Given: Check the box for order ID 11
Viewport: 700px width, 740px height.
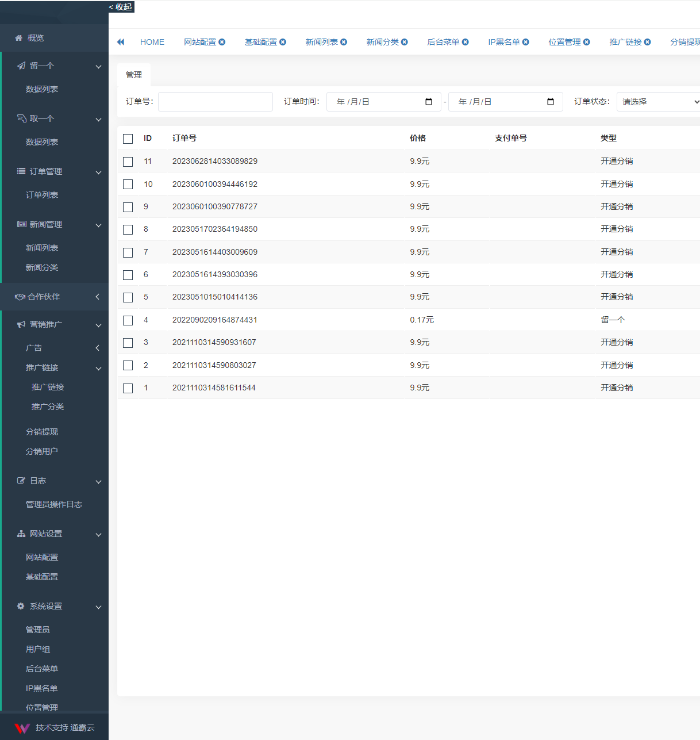Looking at the screenshot, I should 128,162.
